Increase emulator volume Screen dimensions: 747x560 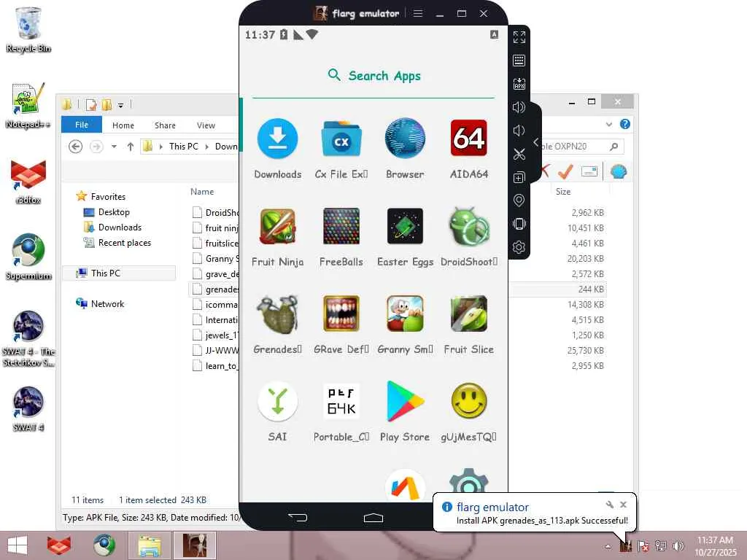(x=519, y=107)
